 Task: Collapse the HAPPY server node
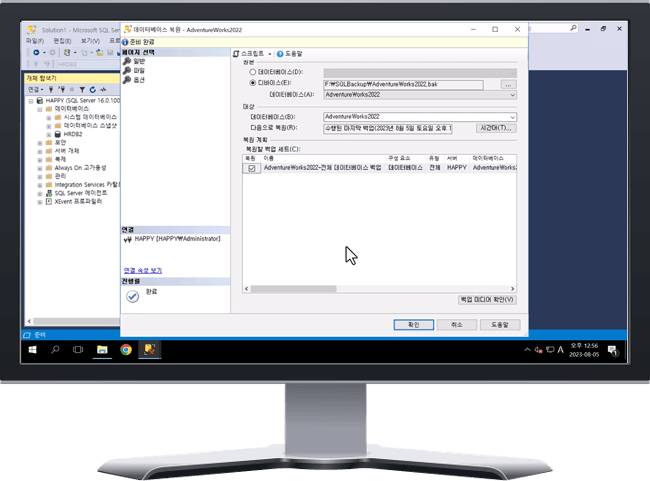pyautogui.click(x=31, y=101)
